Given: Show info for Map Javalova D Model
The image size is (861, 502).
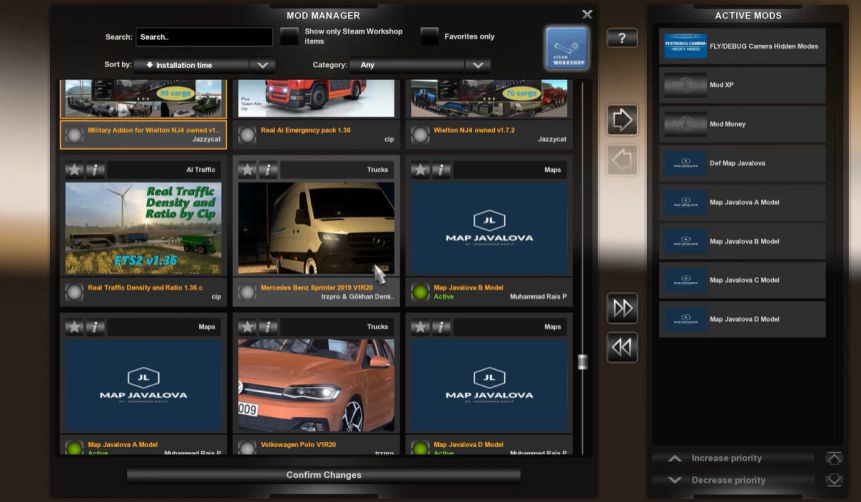Looking at the screenshot, I should pyautogui.click(x=441, y=327).
